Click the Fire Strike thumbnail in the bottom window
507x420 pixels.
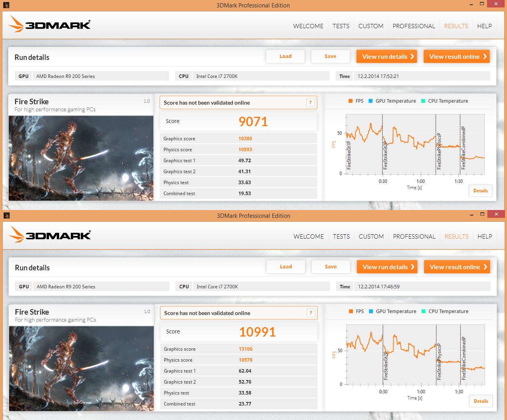[x=82, y=368]
